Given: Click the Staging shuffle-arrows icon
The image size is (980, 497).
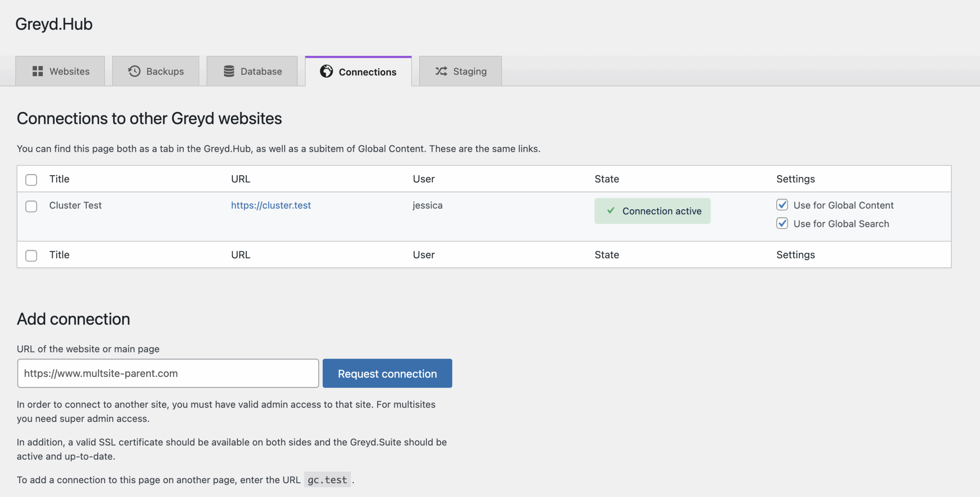Looking at the screenshot, I should [x=441, y=71].
